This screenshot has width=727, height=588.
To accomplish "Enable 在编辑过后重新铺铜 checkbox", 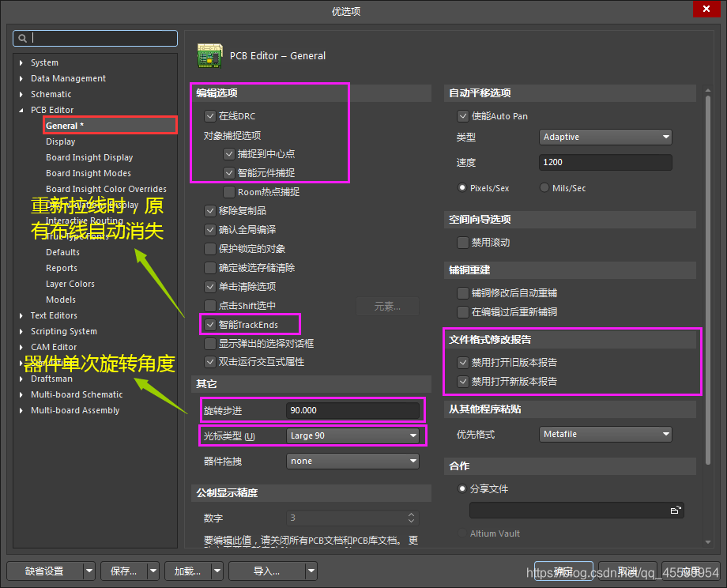I will click(x=463, y=312).
